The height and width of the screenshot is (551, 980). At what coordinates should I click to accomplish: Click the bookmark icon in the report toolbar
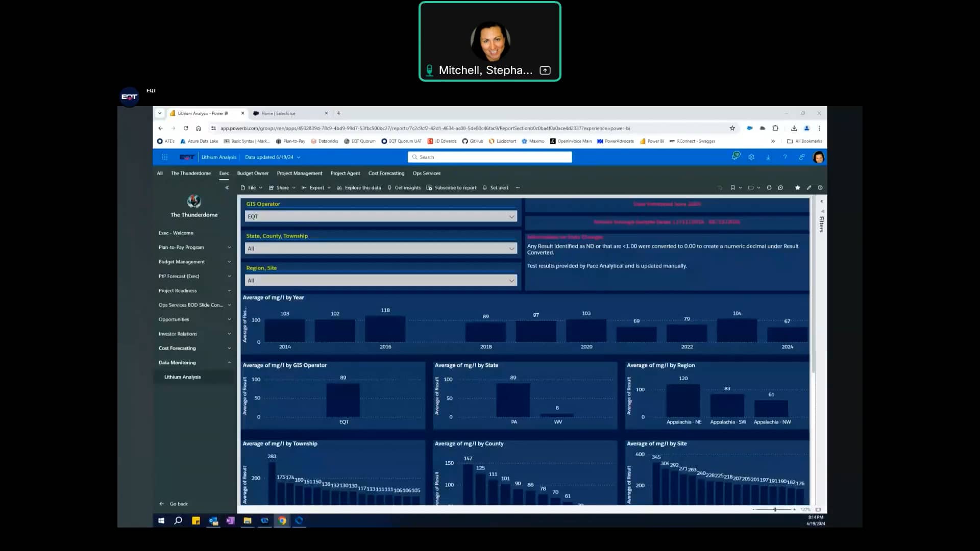732,188
